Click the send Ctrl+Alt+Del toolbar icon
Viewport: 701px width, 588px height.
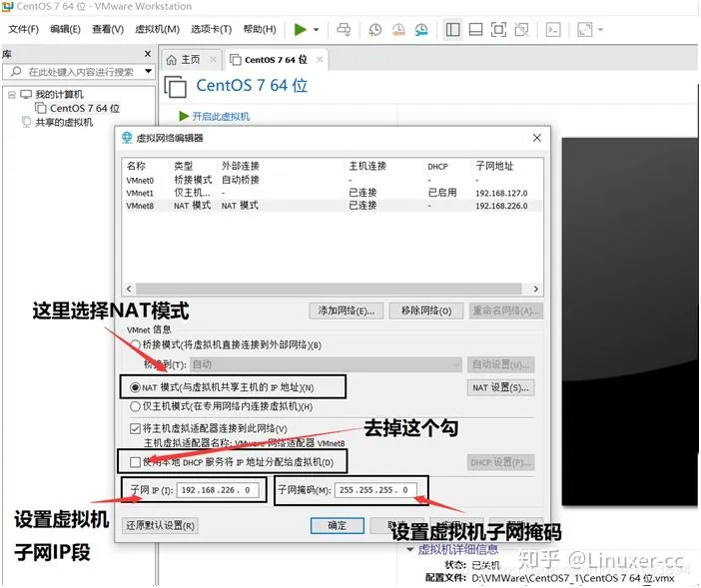pos(344,30)
